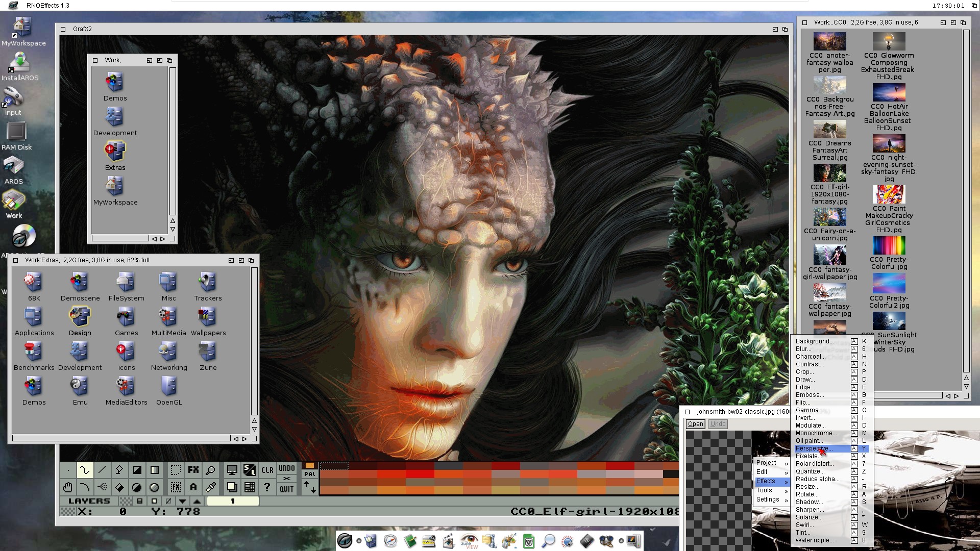Screen dimensions: 980x551
Task: Pick the bright red palette swatch
Action: click(420, 474)
